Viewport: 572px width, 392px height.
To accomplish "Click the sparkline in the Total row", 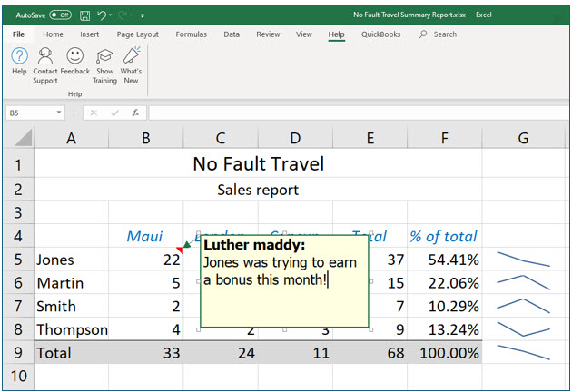I will pyautogui.click(x=524, y=352).
